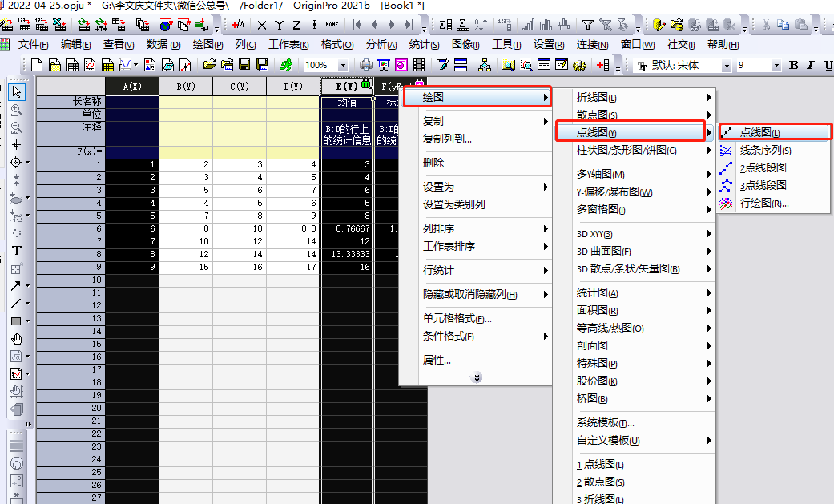This screenshot has width=834, height=504.
Task: Open the zoom level 100% dropdown
Action: [x=343, y=65]
